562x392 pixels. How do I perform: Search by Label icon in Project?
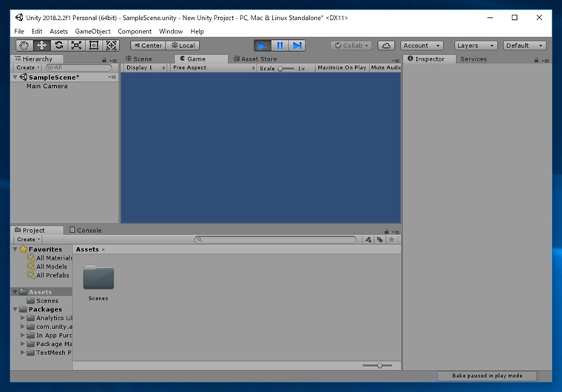(x=380, y=240)
